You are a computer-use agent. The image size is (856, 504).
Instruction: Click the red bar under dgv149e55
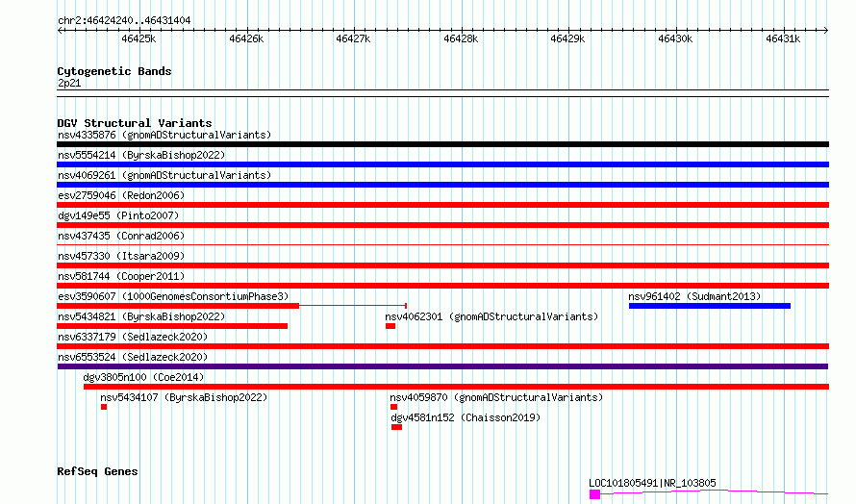[442, 225]
